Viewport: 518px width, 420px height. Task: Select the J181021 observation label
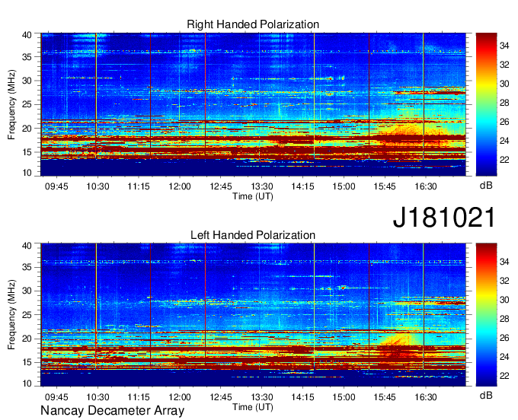tap(444, 218)
